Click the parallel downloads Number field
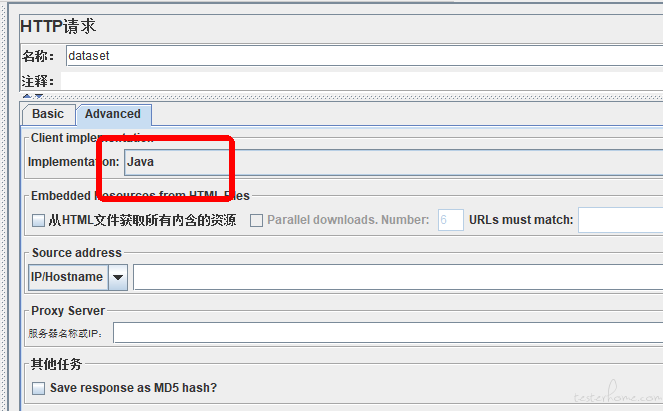663x411 pixels. pos(451,220)
